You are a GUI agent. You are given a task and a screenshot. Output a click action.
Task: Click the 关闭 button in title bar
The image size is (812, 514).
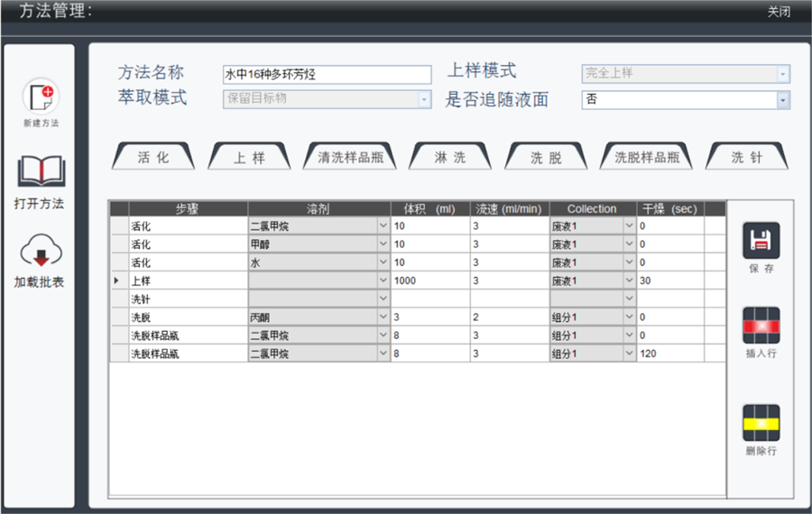coord(779,12)
